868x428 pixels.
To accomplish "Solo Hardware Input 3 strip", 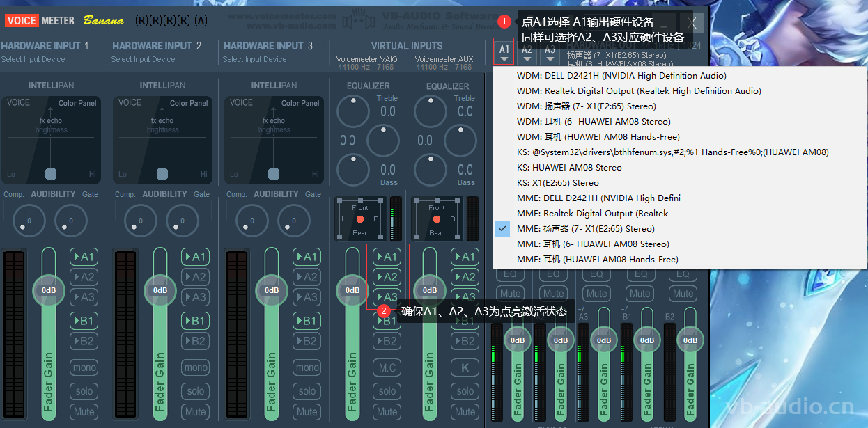I will tap(307, 391).
